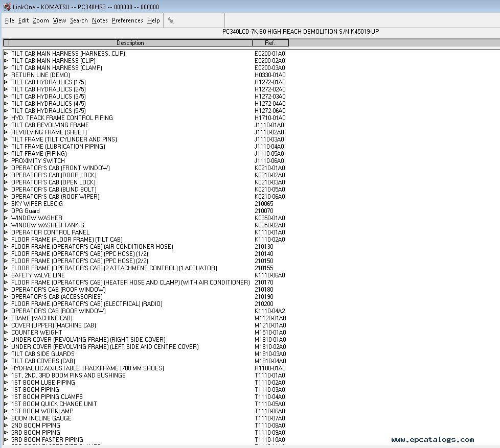This screenshot has height=448, width=500.
Task: Select TILT FRAME (PIPING) entry
Action: 39,154
